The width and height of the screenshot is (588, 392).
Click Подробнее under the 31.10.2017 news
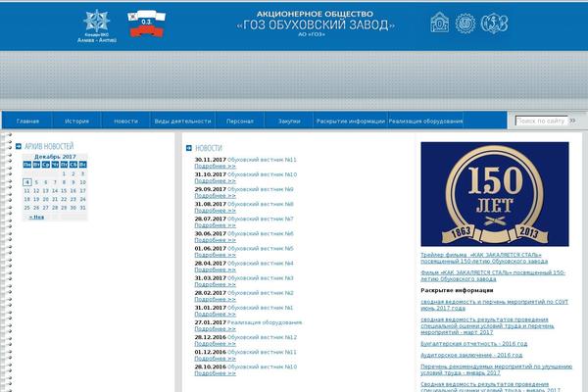(x=215, y=180)
